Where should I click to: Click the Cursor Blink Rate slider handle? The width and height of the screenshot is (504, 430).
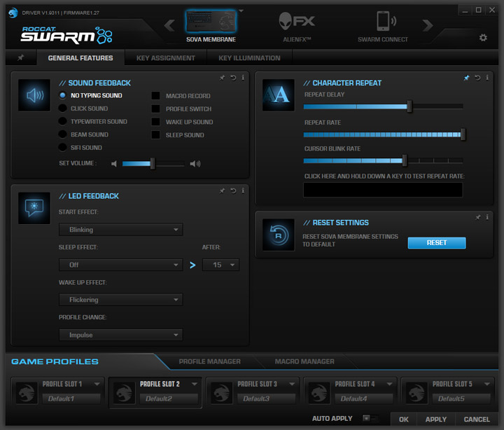(405, 160)
